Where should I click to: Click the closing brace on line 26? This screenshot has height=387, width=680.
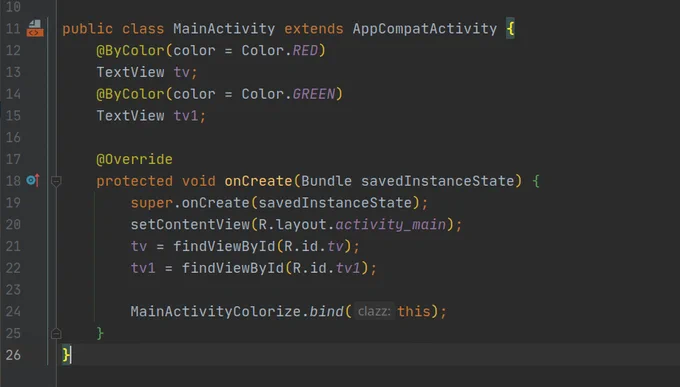coord(66,355)
